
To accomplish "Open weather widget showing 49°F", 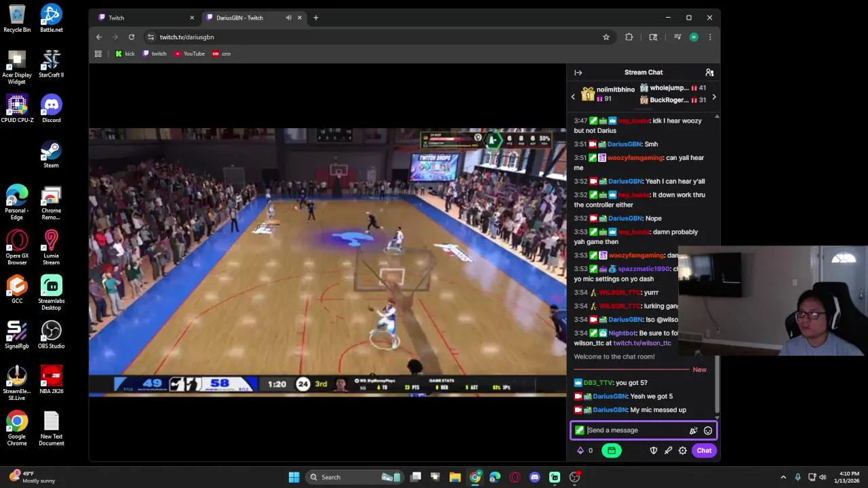I will (34, 477).
